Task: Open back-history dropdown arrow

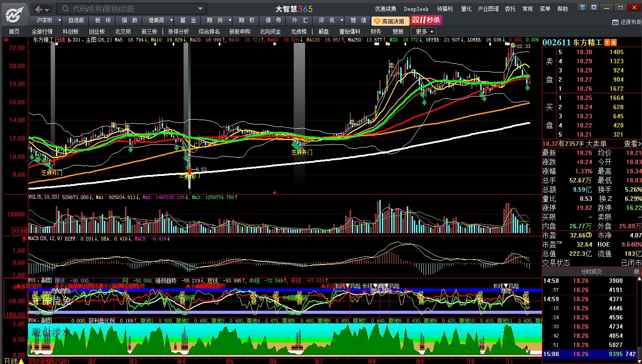Action: click(48, 10)
